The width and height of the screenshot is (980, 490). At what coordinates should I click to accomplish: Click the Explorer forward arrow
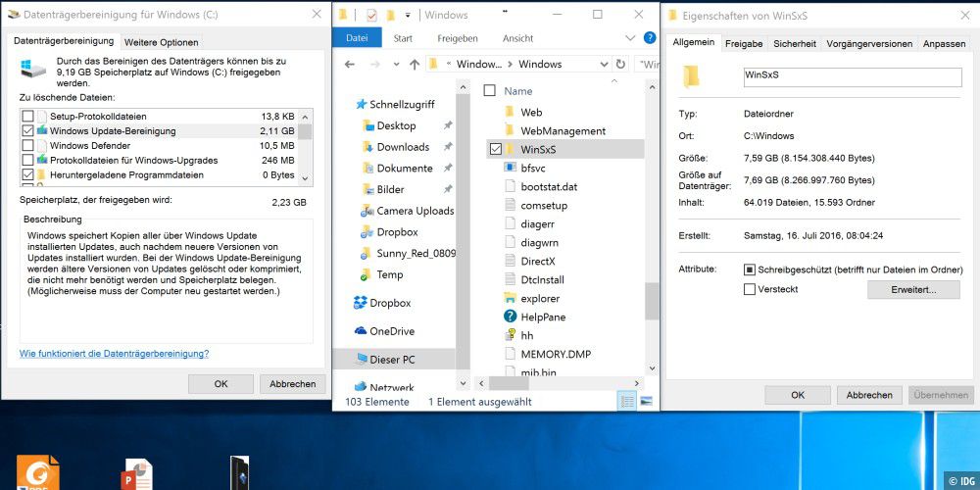click(x=374, y=65)
